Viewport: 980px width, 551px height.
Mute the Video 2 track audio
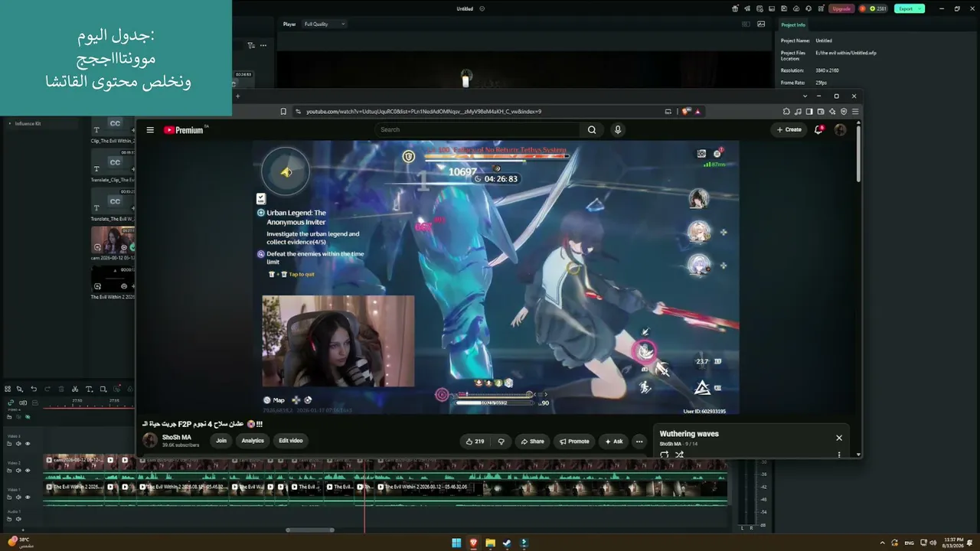point(19,471)
